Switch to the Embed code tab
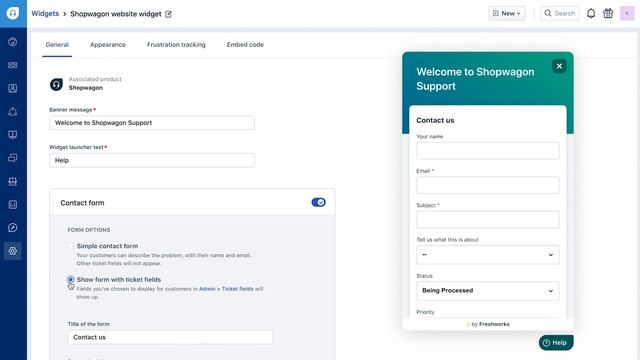 coord(245,44)
